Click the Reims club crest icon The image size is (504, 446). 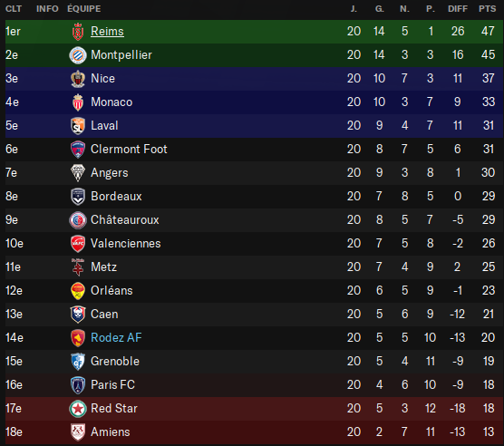pos(78,32)
